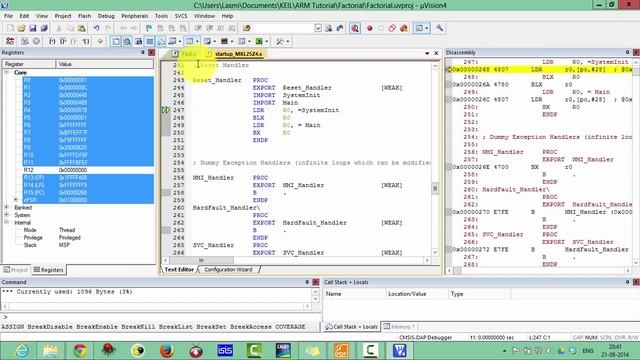
Task: Click the Open file folder icon
Action: tap(21, 28)
